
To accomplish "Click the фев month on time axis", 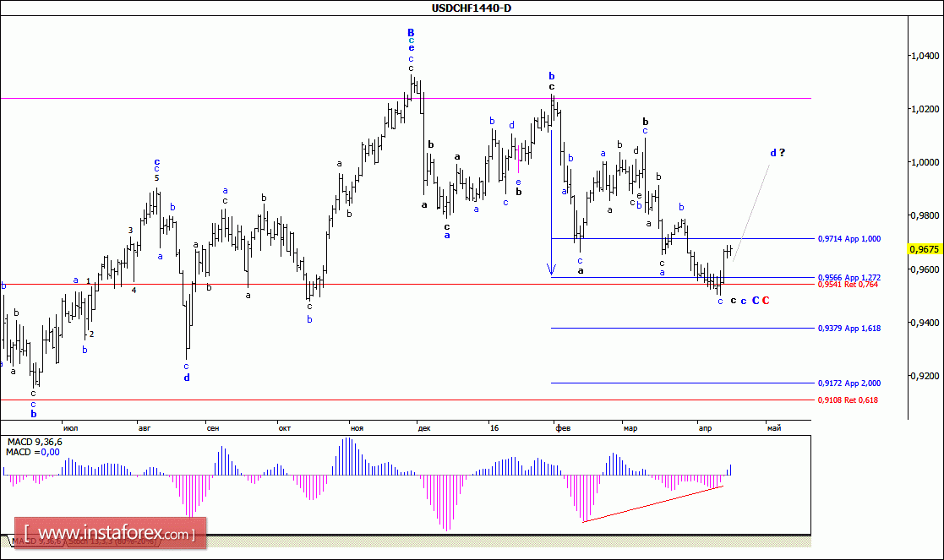I will 563,429.
